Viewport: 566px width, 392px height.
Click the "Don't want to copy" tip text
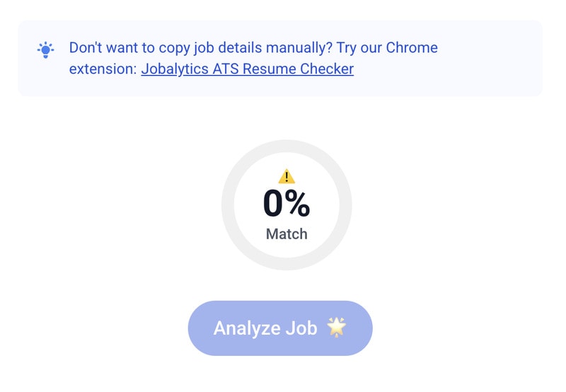[134, 48]
